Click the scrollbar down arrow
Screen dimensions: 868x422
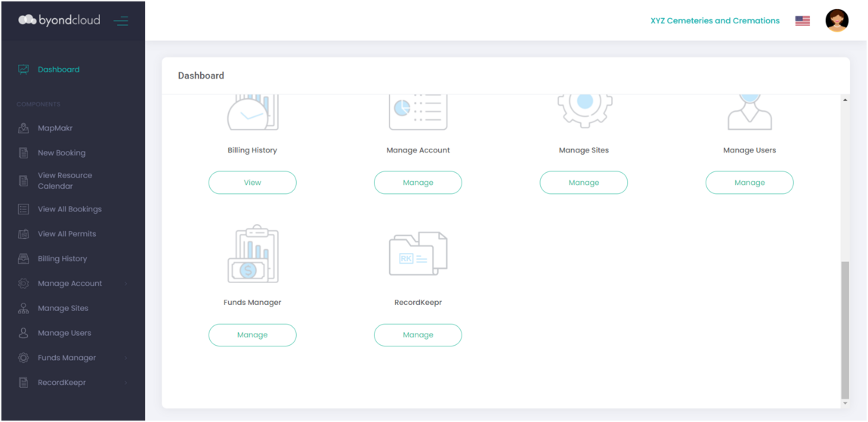[845, 404]
